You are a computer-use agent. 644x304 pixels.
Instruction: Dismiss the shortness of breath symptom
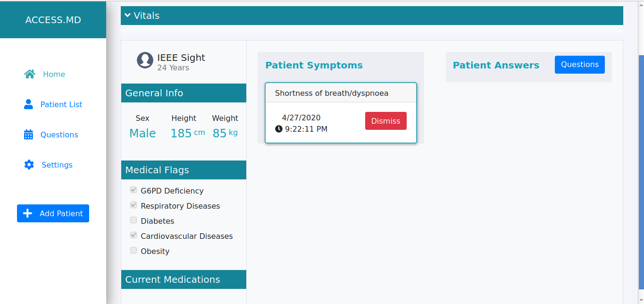click(385, 121)
